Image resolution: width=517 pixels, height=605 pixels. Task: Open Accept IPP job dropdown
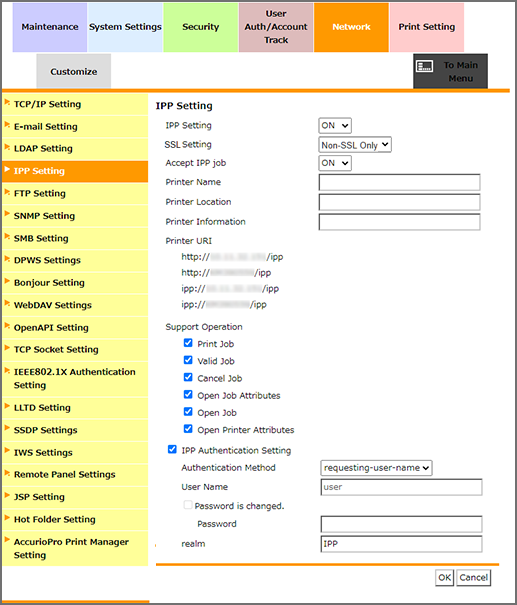coord(335,163)
